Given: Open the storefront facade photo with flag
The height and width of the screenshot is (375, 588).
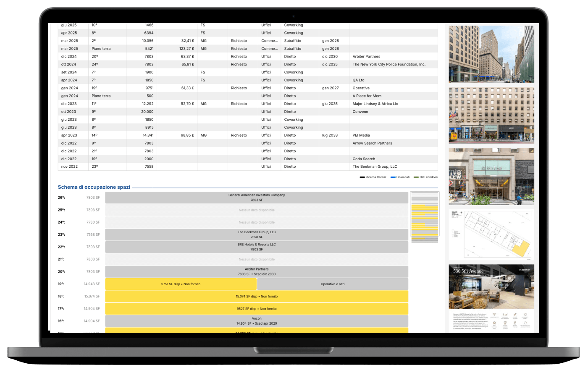Looking at the screenshot, I should click(x=491, y=115).
